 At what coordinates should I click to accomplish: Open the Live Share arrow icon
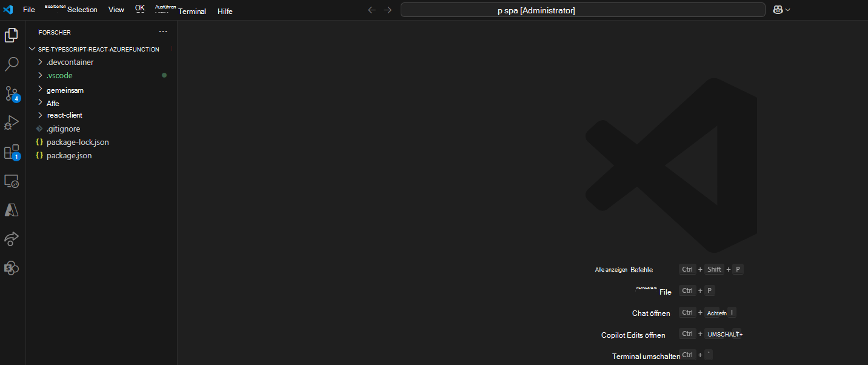pos(12,239)
